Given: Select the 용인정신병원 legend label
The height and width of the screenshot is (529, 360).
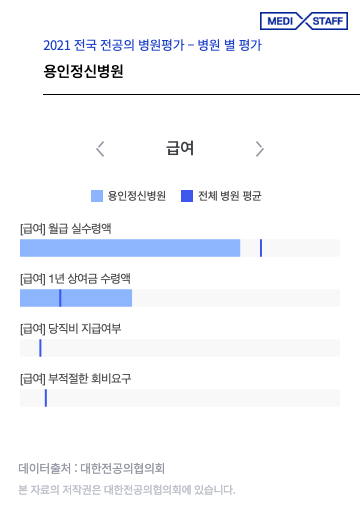Looking at the screenshot, I should [137, 196].
